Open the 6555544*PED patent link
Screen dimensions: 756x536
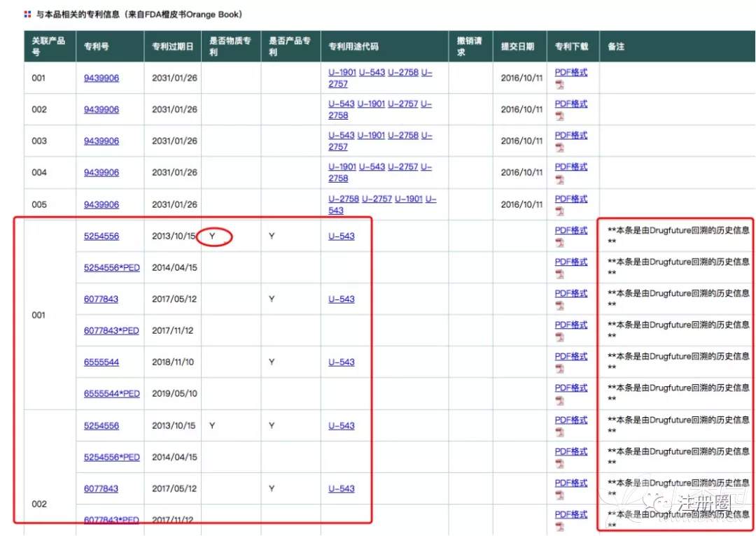[x=112, y=393]
